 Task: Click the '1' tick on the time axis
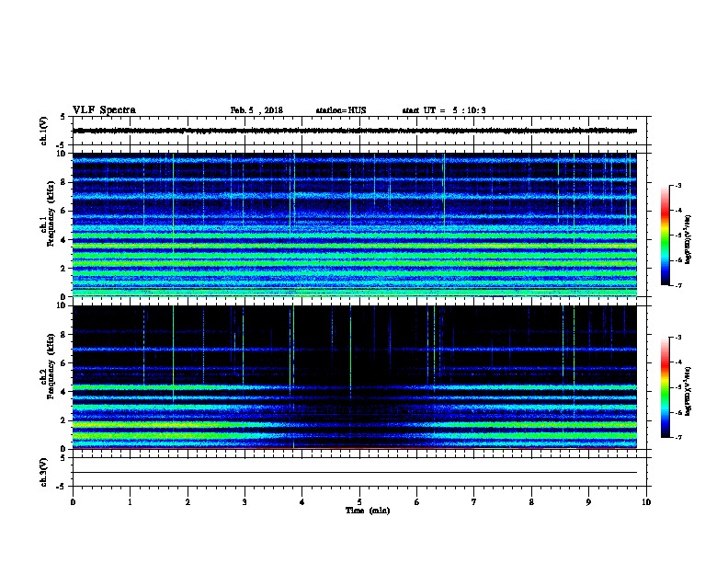pyautogui.click(x=130, y=502)
